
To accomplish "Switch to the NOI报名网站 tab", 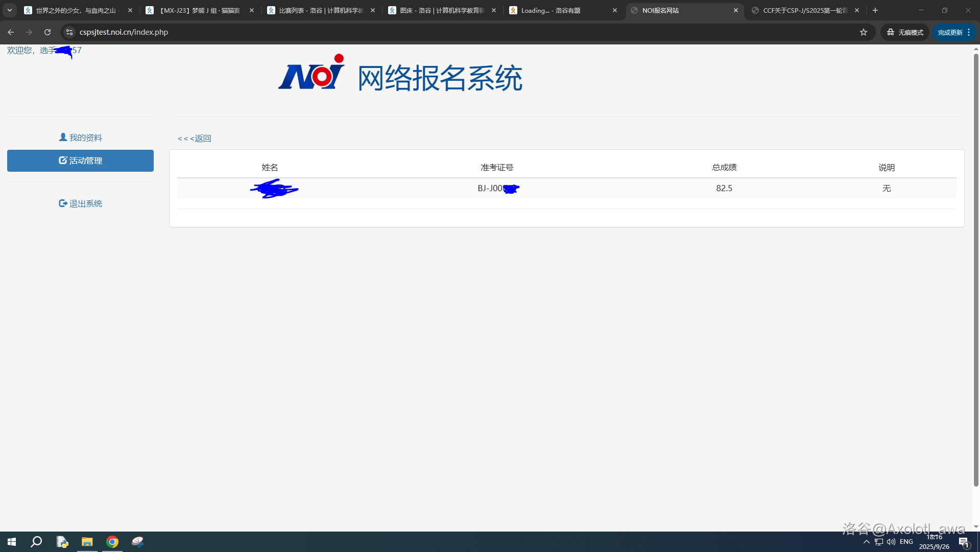I will coord(674,10).
